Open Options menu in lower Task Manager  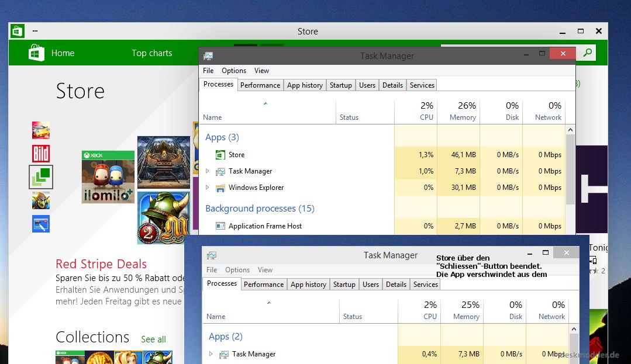click(237, 269)
